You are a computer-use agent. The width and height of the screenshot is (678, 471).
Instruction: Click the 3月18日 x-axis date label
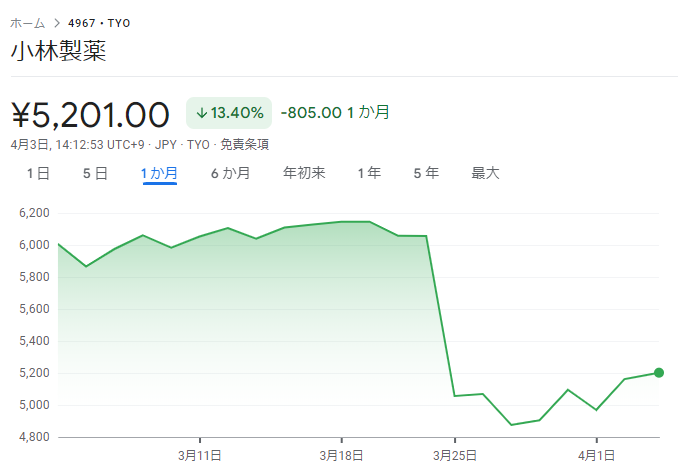[341, 455]
